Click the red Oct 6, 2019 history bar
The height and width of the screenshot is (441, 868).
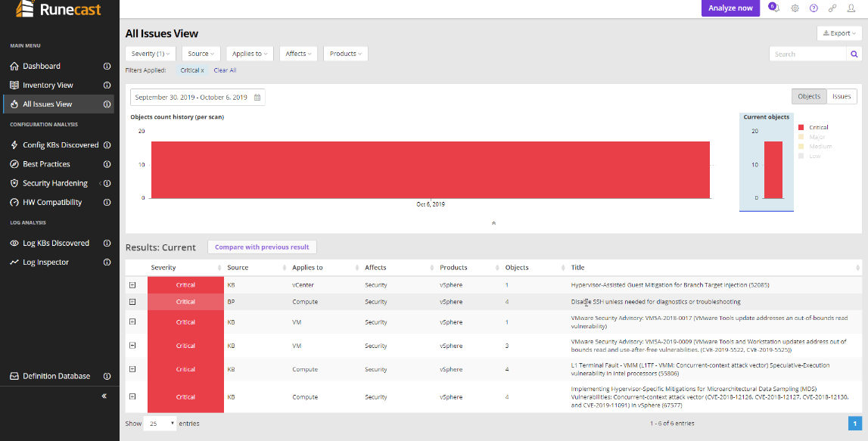(x=430, y=170)
